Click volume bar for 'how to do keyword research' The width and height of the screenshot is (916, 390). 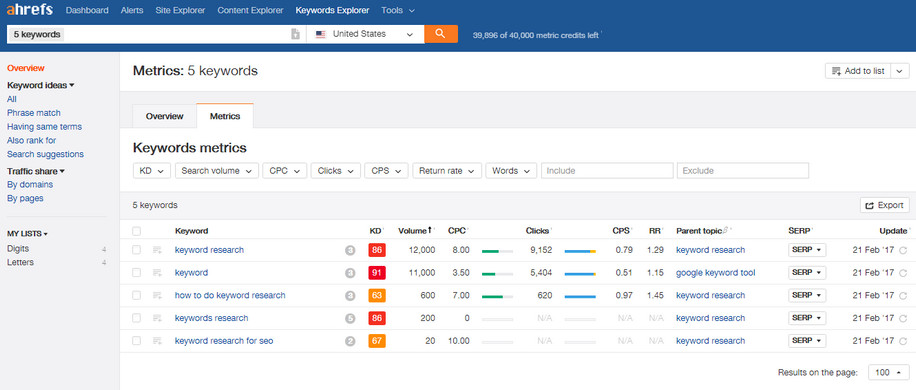pos(497,297)
